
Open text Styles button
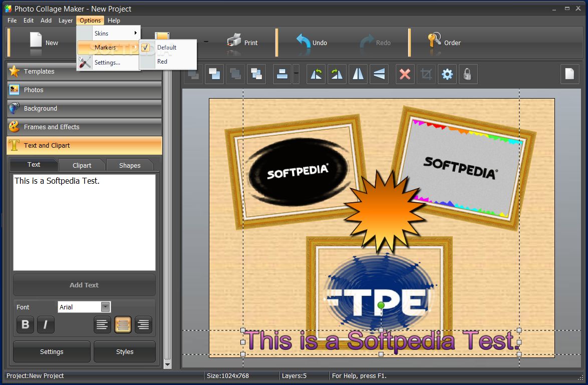125,351
